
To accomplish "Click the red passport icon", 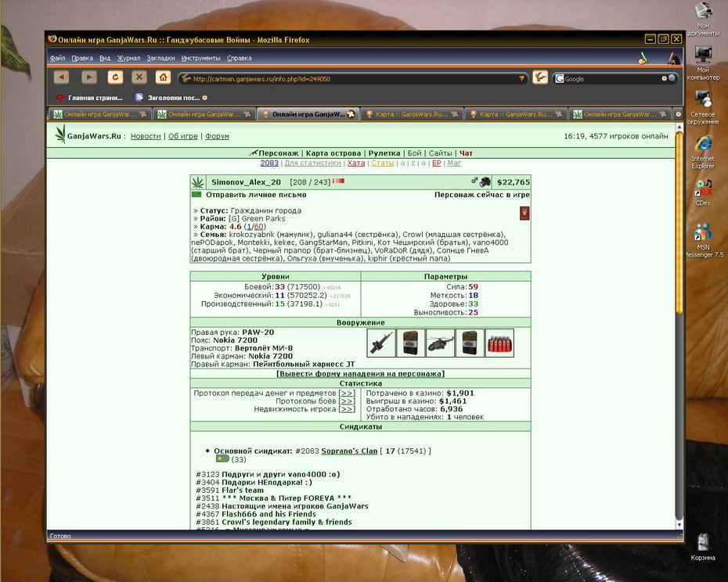I will click(x=524, y=214).
